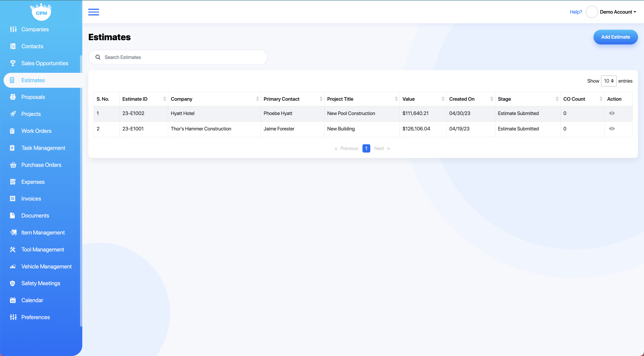Viewport: 644px width, 356px height.
Task: Click the search magnifier icon
Action: [98, 57]
